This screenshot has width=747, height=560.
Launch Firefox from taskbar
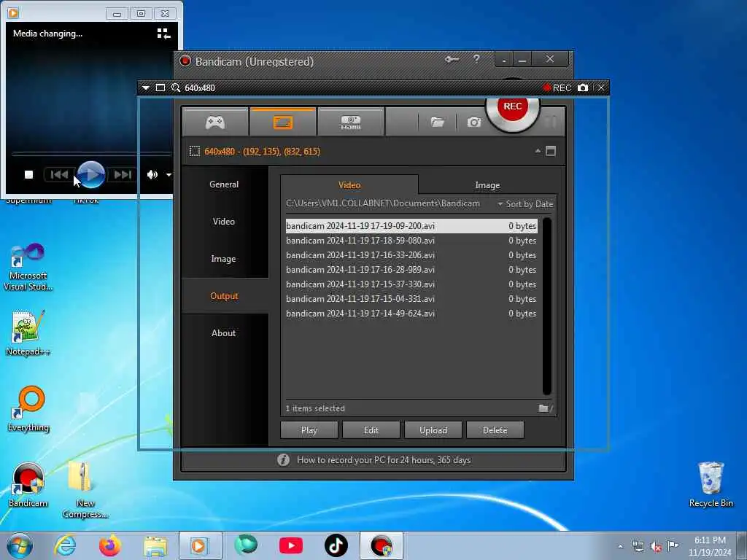pyautogui.click(x=109, y=545)
